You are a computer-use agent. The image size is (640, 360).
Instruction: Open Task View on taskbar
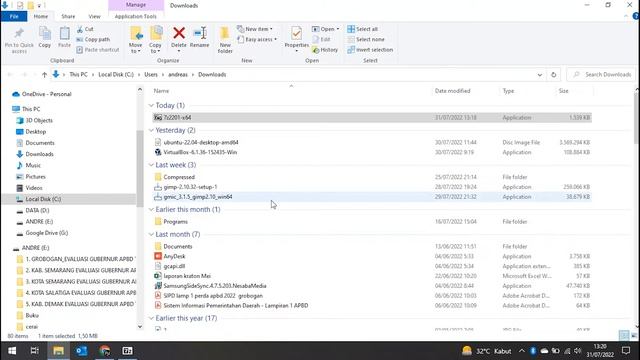[35, 351]
